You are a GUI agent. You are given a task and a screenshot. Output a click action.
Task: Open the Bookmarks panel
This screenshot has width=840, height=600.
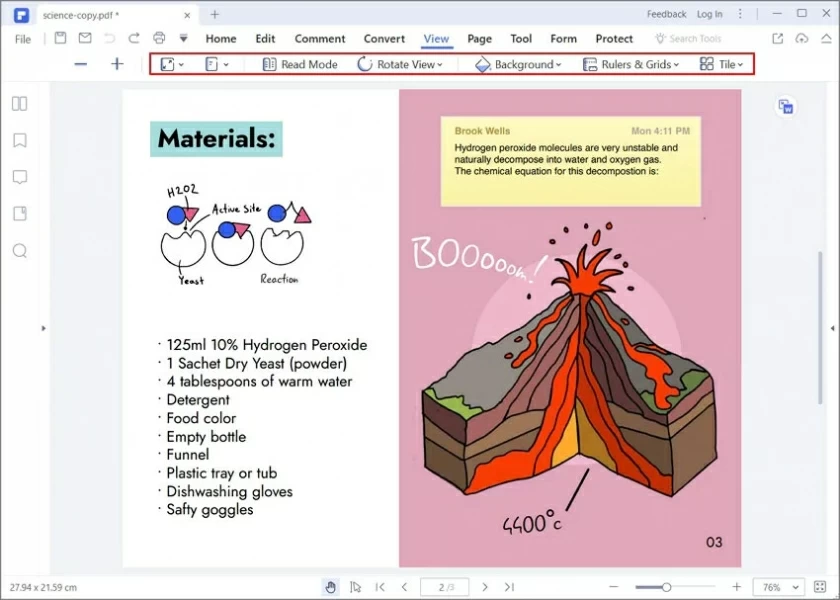click(x=20, y=140)
